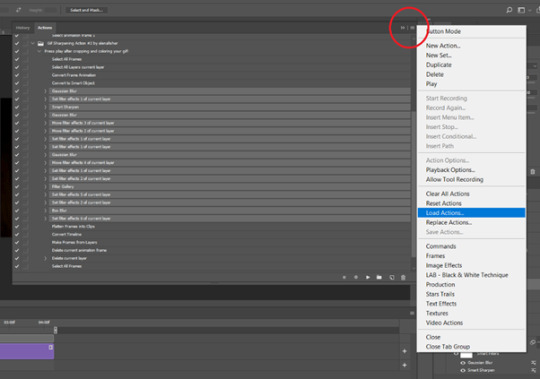Click the Create new set folder icon
This screenshot has width=540, height=379.
pyautogui.click(x=379, y=277)
